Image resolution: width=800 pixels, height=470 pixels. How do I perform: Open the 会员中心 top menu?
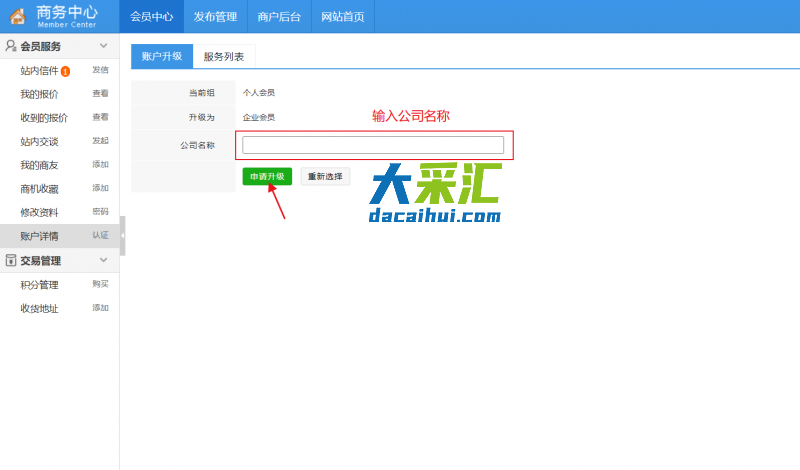pyautogui.click(x=152, y=16)
